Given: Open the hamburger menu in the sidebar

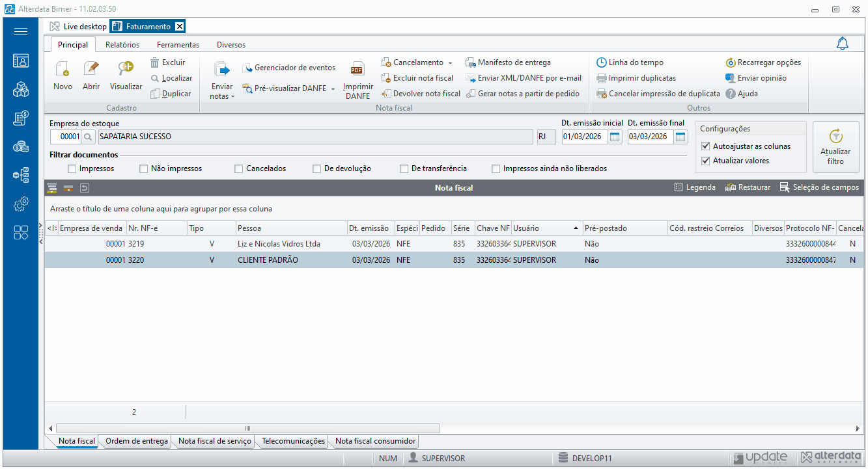Looking at the screenshot, I should pyautogui.click(x=21, y=31).
